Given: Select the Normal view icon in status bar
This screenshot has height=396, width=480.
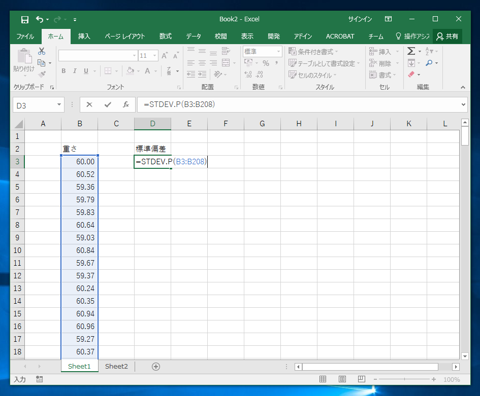Looking at the screenshot, I should tap(323, 379).
